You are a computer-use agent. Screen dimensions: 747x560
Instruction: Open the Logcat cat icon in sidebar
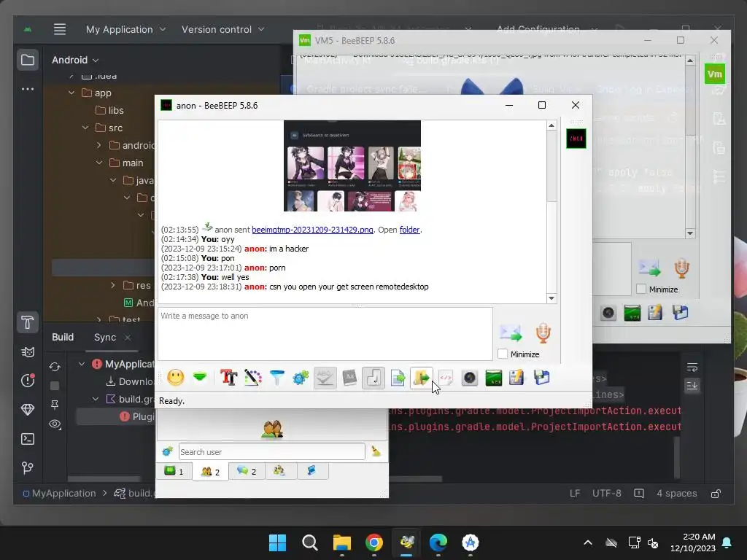tap(28, 352)
